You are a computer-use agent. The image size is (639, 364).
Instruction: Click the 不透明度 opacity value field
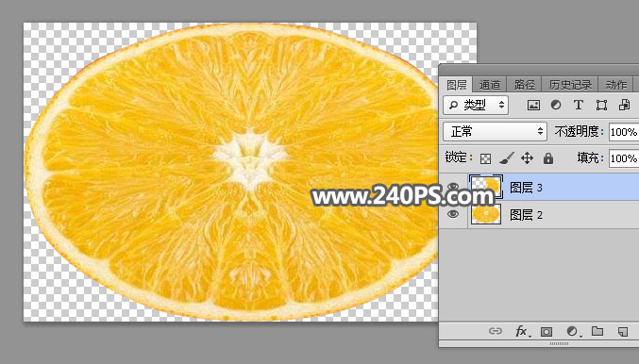624,132
